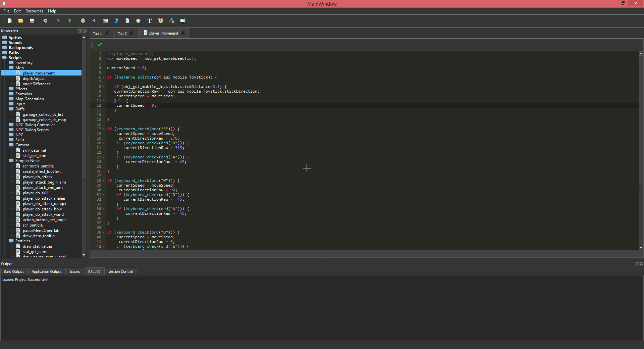644x349 pixels.
Task: Click the code editor scroll-down arrow
Action: click(641, 248)
